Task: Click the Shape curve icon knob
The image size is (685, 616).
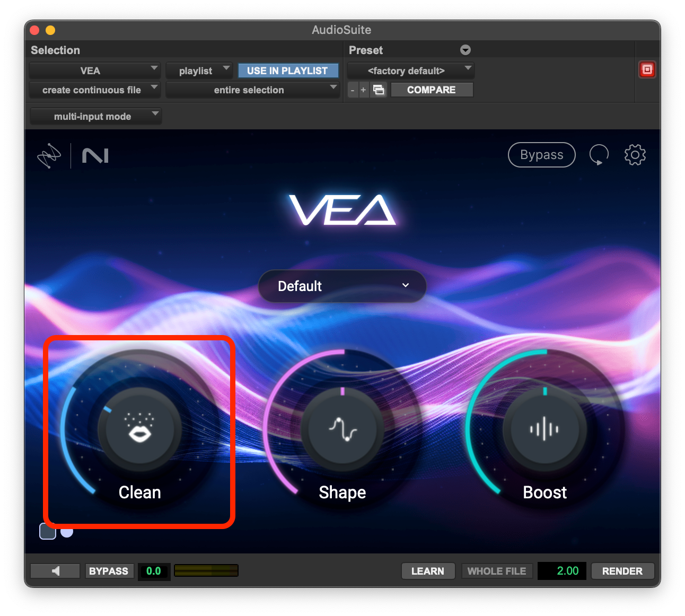Action: [x=342, y=428]
